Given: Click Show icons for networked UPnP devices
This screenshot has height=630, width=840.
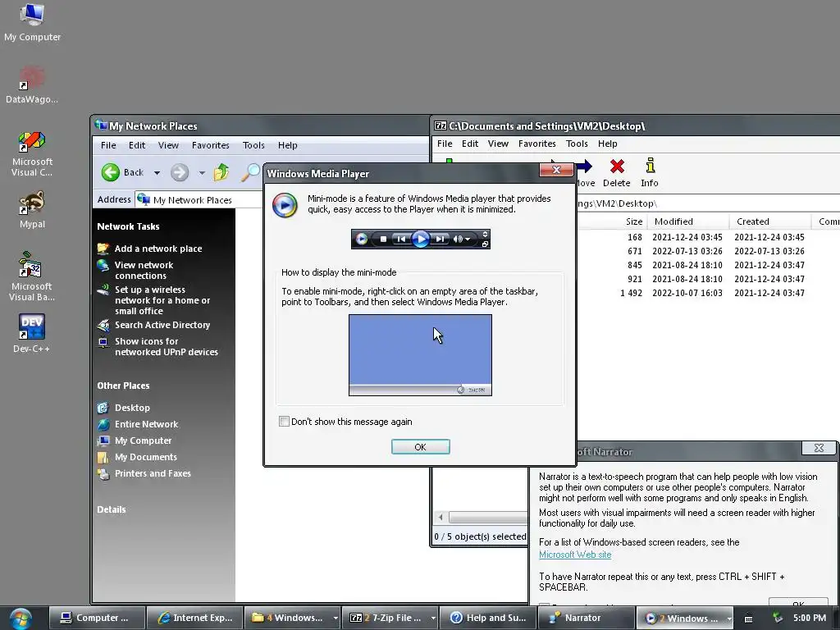Looking at the screenshot, I should tap(166, 347).
